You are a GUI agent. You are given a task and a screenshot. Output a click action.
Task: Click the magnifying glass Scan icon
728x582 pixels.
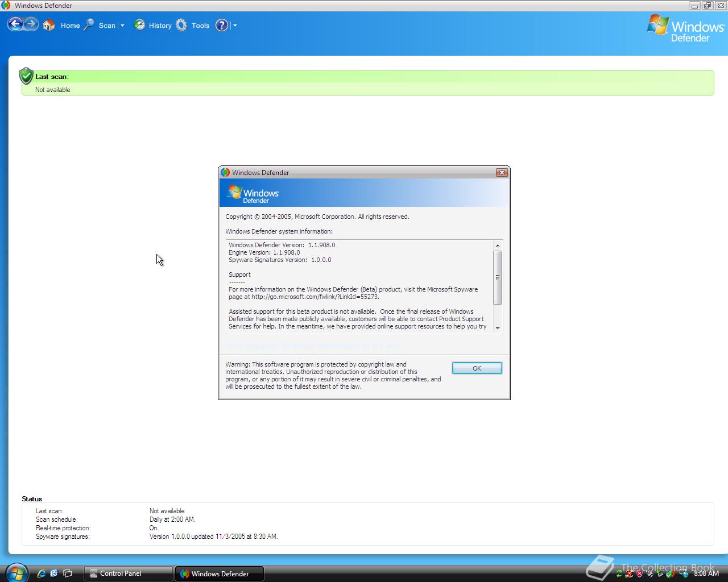click(x=89, y=25)
